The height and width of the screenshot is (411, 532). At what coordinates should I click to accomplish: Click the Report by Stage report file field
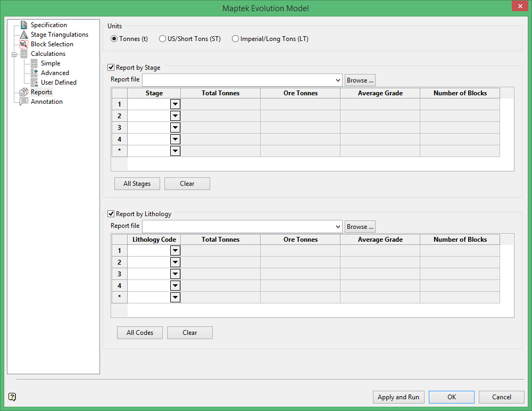238,80
